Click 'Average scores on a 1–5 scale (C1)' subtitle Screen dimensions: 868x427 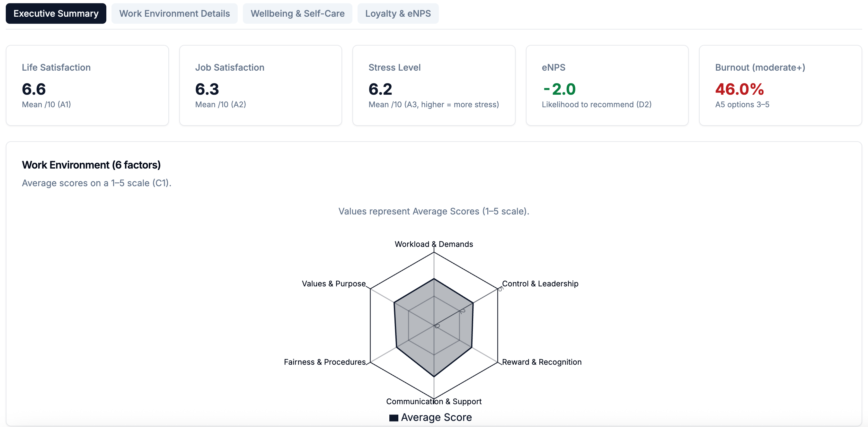[97, 183]
